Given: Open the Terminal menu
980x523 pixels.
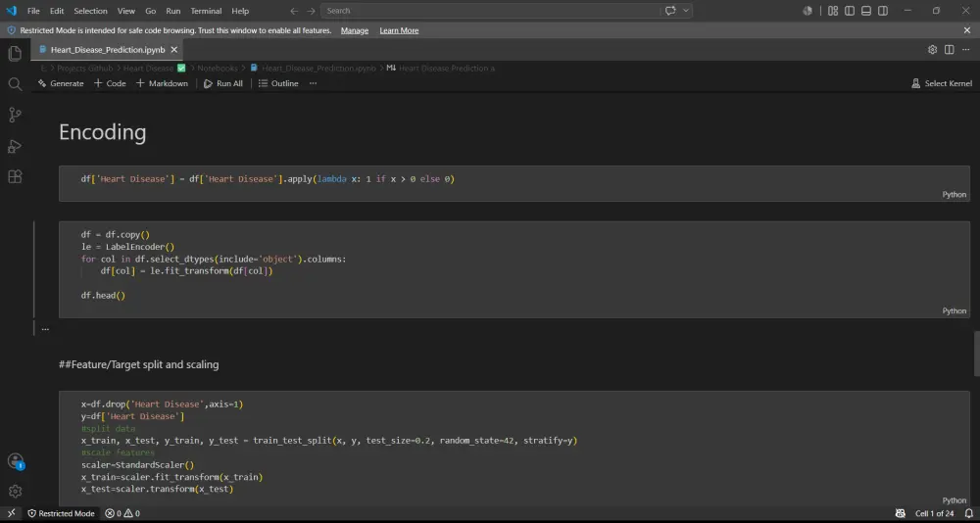Looking at the screenshot, I should pyautogui.click(x=206, y=11).
